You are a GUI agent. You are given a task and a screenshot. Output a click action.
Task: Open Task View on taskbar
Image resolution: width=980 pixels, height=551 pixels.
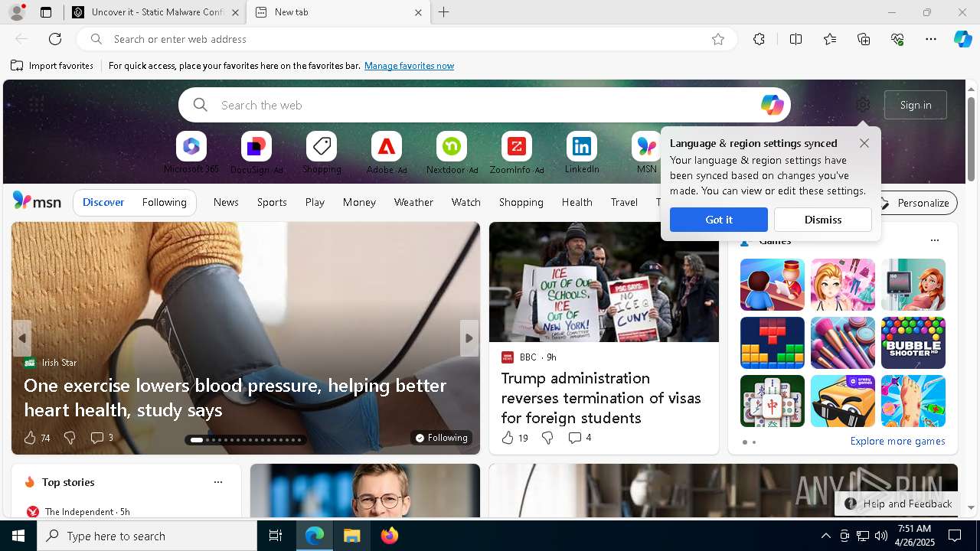(x=276, y=536)
